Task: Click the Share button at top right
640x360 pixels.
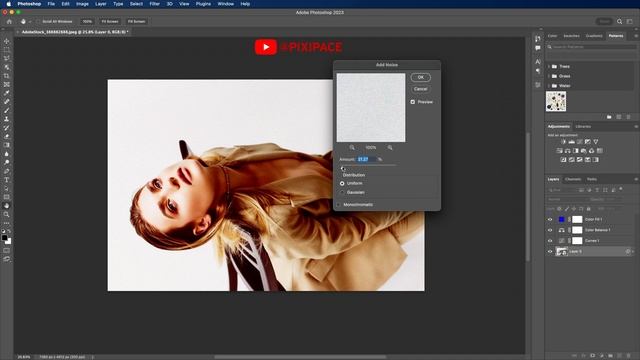Action: click(604, 21)
